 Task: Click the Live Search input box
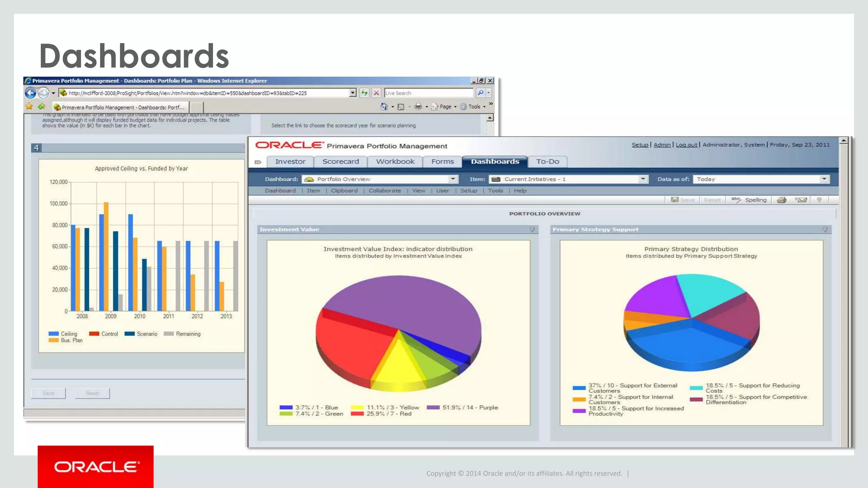click(428, 93)
